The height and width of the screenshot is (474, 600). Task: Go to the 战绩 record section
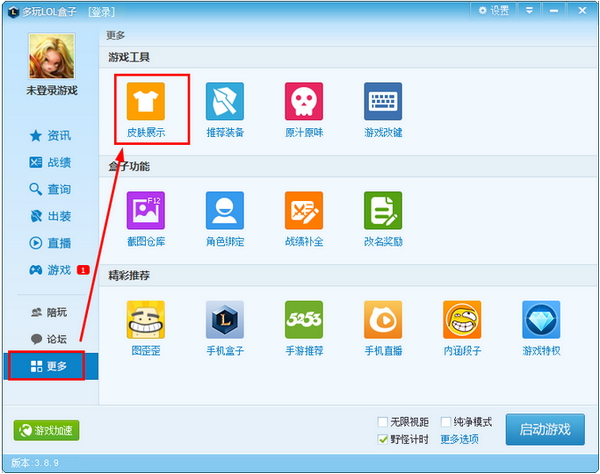click(x=50, y=162)
